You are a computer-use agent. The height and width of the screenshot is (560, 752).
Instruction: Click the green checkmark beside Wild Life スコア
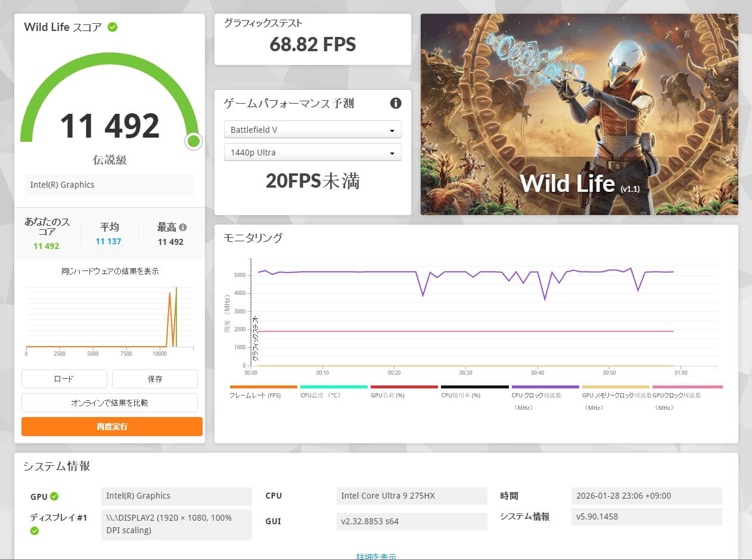112,27
